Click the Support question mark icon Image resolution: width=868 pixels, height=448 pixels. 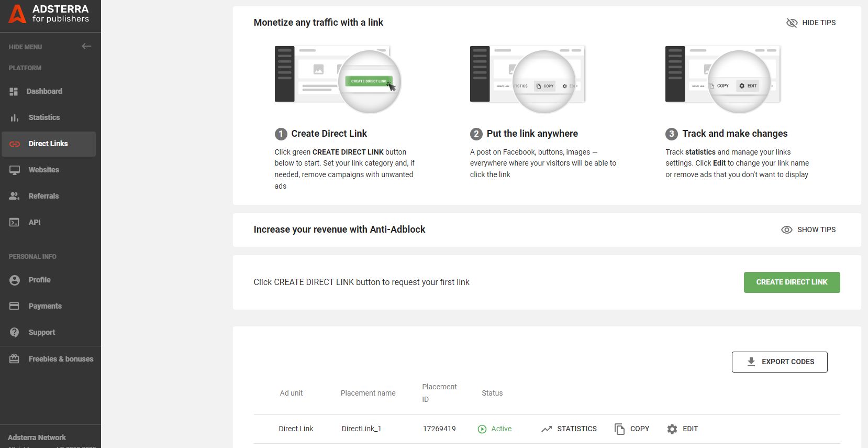15,332
